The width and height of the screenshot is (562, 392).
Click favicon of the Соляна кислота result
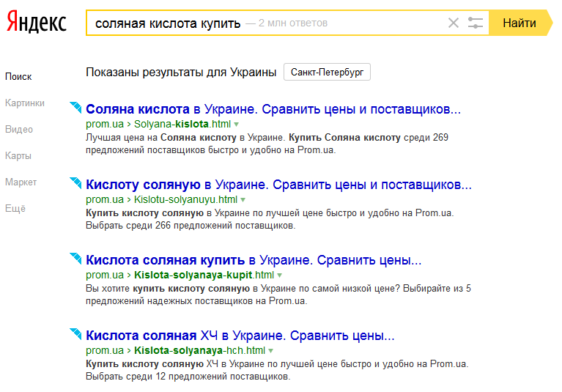click(75, 108)
